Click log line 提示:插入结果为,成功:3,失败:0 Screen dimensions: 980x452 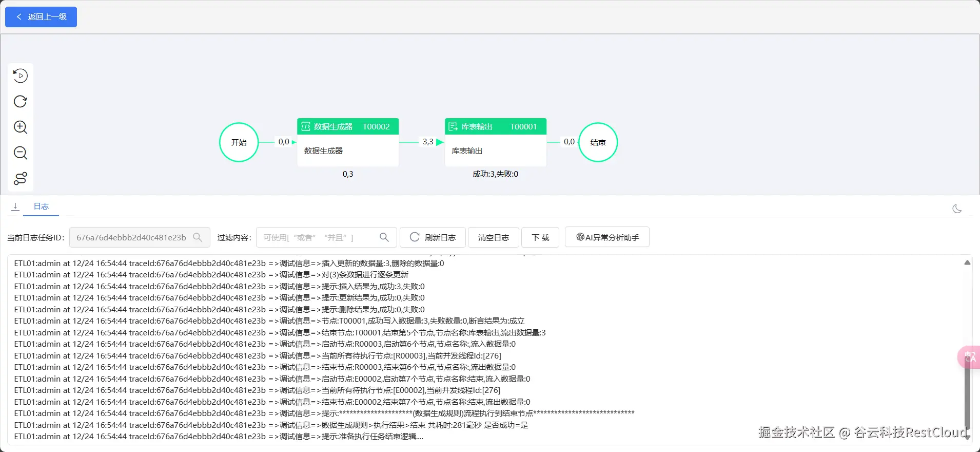click(219, 287)
